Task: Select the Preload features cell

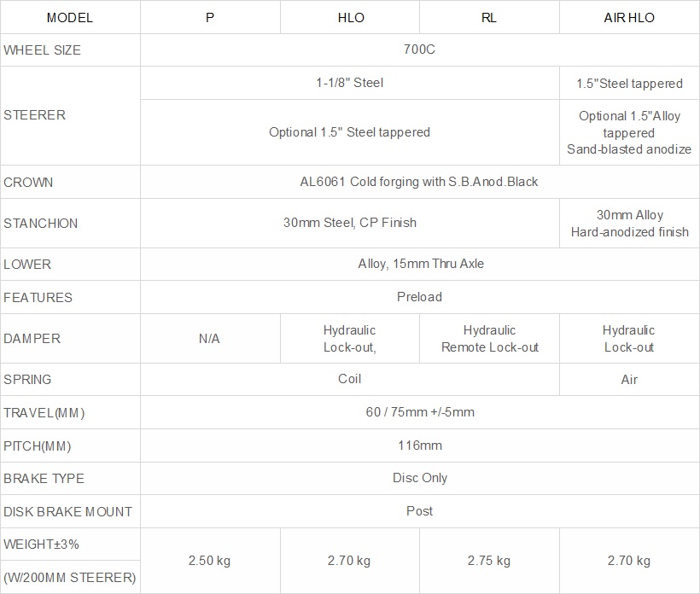Action: click(x=420, y=297)
